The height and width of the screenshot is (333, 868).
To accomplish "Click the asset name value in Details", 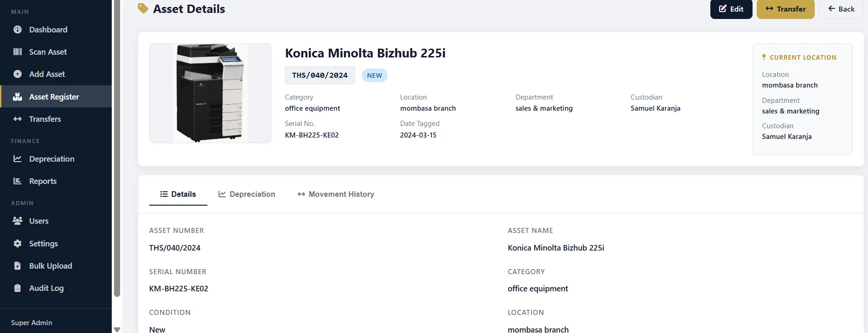I will pyautogui.click(x=556, y=248).
